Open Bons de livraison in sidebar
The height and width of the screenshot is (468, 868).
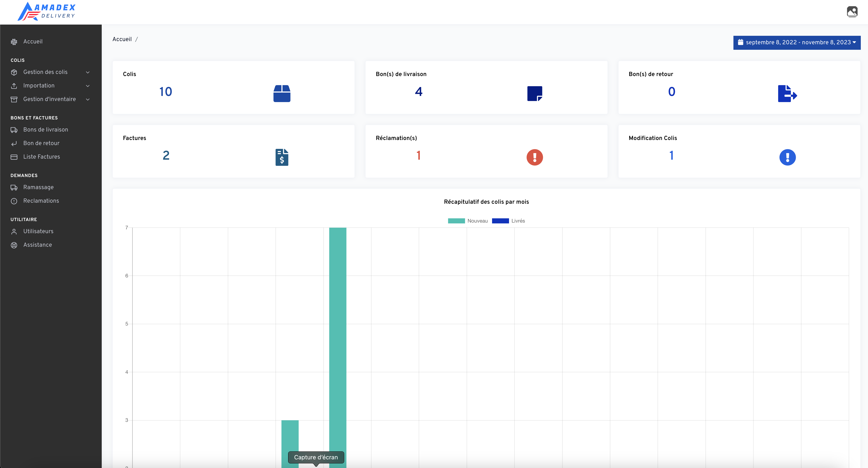[x=46, y=130]
